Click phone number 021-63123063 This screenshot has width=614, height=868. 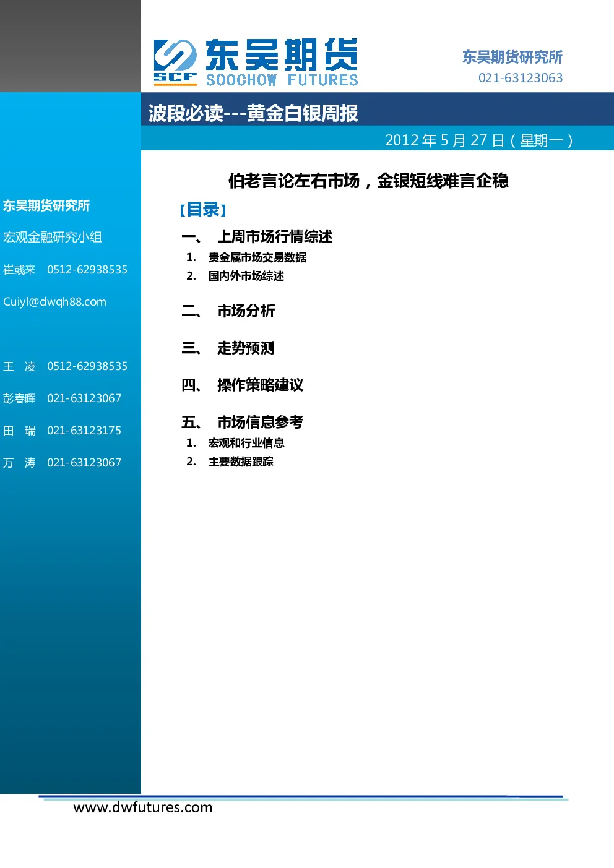pyautogui.click(x=521, y=78)
